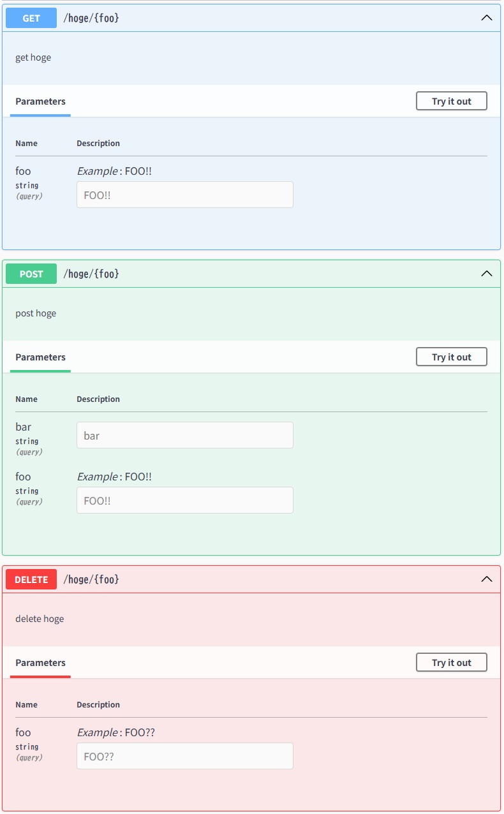This screenshot has height=814, width=504.
Task: Select the /hoge/{foo} path label on POST
Action: point(91,273)
